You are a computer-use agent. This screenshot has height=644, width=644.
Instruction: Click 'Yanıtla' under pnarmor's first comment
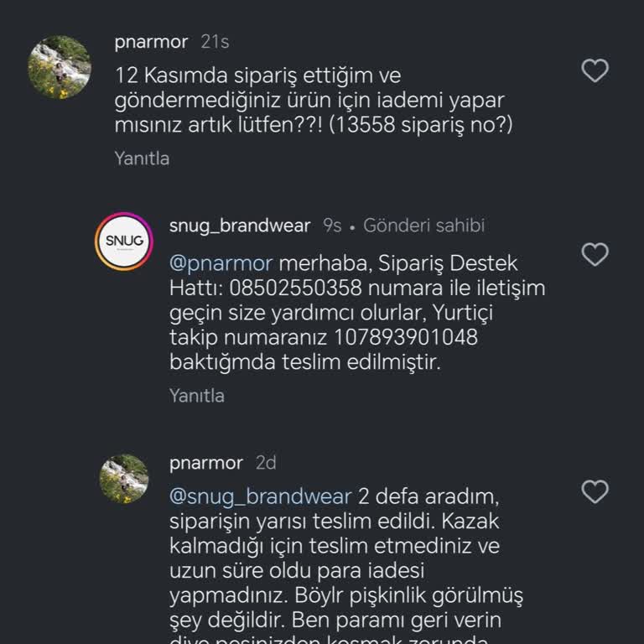pyautogui.click(x=142, y=158)
